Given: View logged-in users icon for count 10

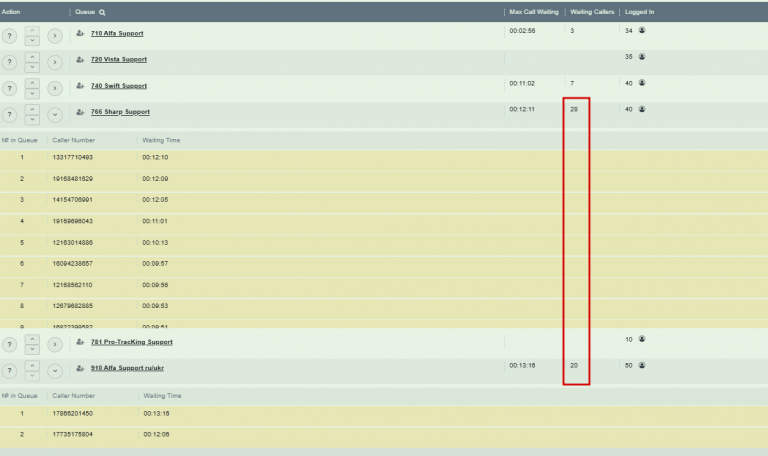Looking at the screenshot, I should (x=642, y=339).
